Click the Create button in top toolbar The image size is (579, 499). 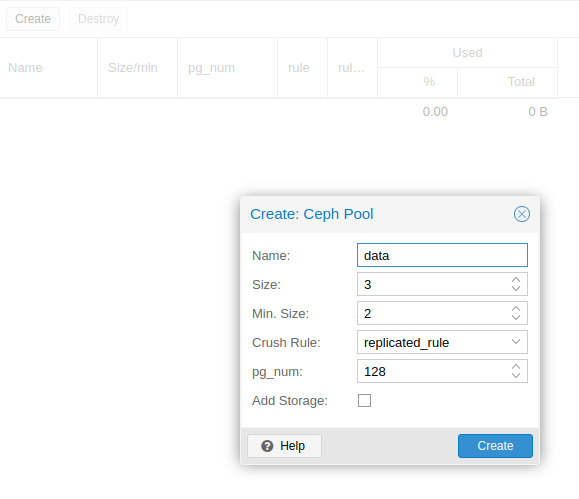coord(33,19)
